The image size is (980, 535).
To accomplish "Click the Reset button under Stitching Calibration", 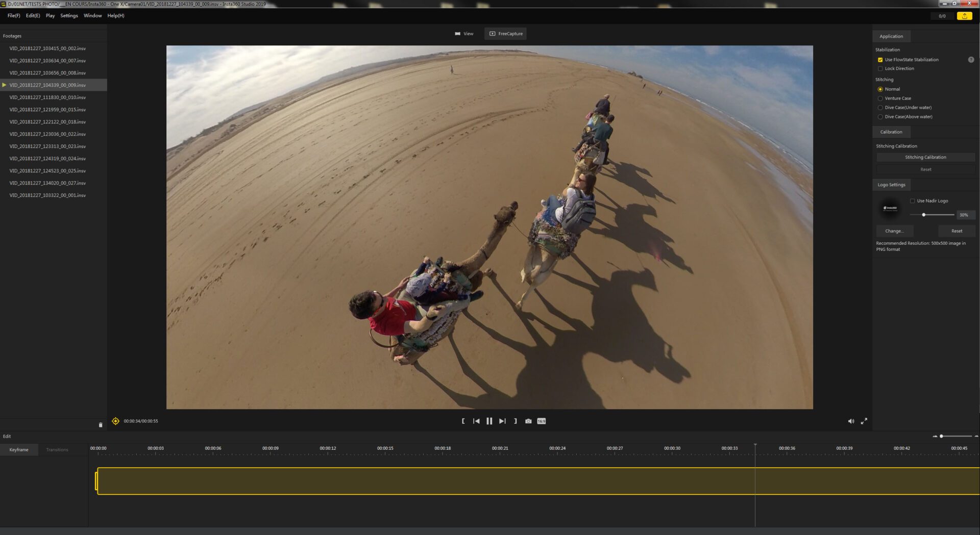I will click(925, 169).
